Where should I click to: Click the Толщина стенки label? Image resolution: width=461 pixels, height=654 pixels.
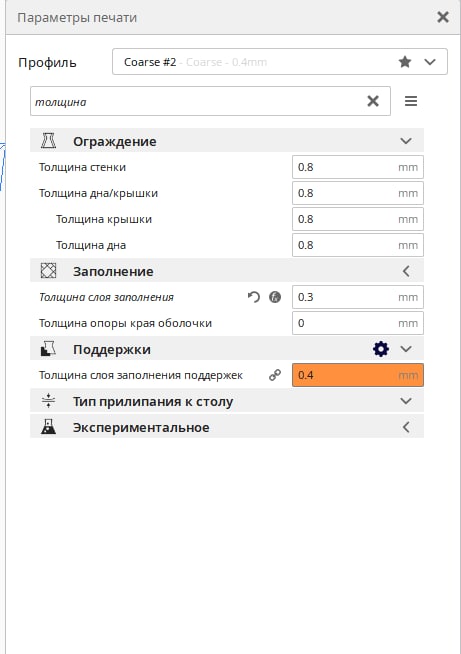(82, 167)
